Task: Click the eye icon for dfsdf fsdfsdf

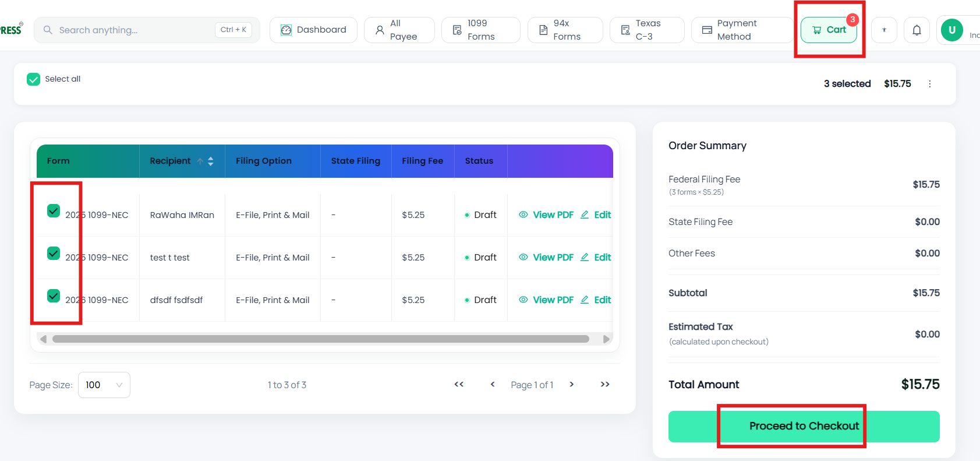Action: tap(523, 300)
